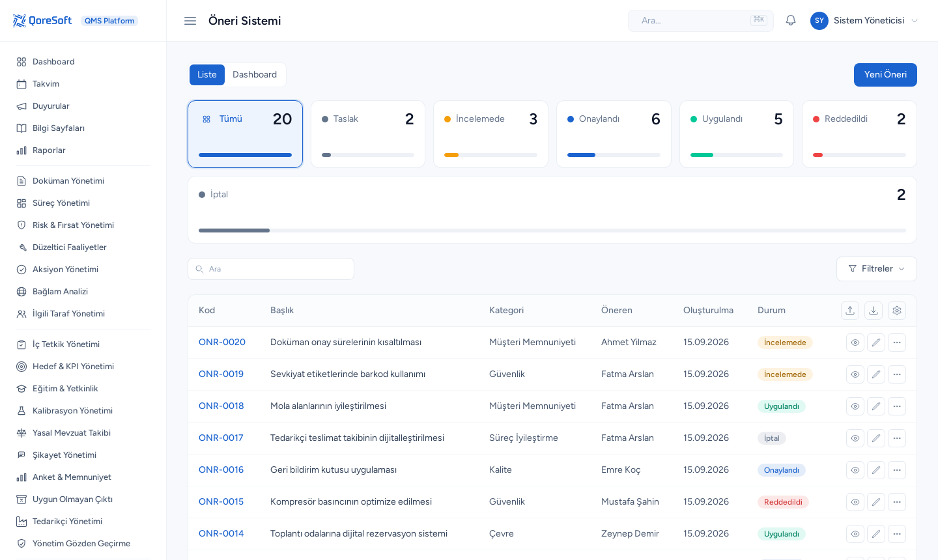This screenshot has width=938, height=560.
Task: Filter by the Taslak status card
Action: [x=368, y=134]
